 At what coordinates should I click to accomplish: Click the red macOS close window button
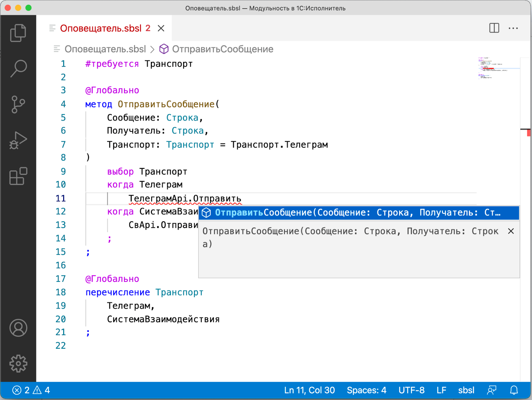[x=8, y=8]
